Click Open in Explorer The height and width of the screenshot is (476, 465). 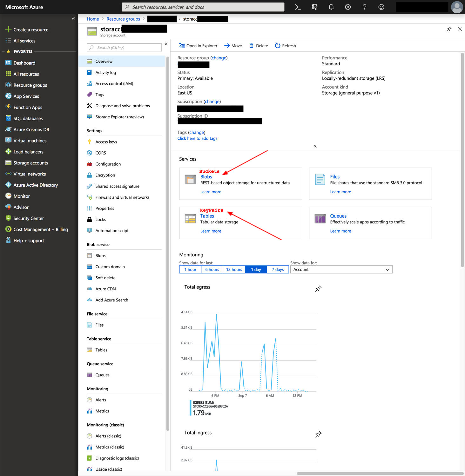[198, 46]
